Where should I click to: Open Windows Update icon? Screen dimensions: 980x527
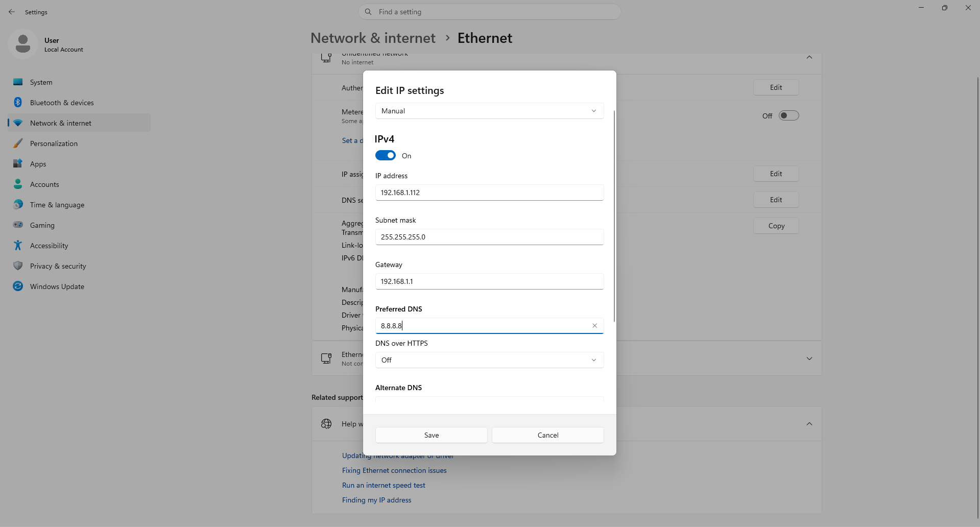(x=18, y=286)
